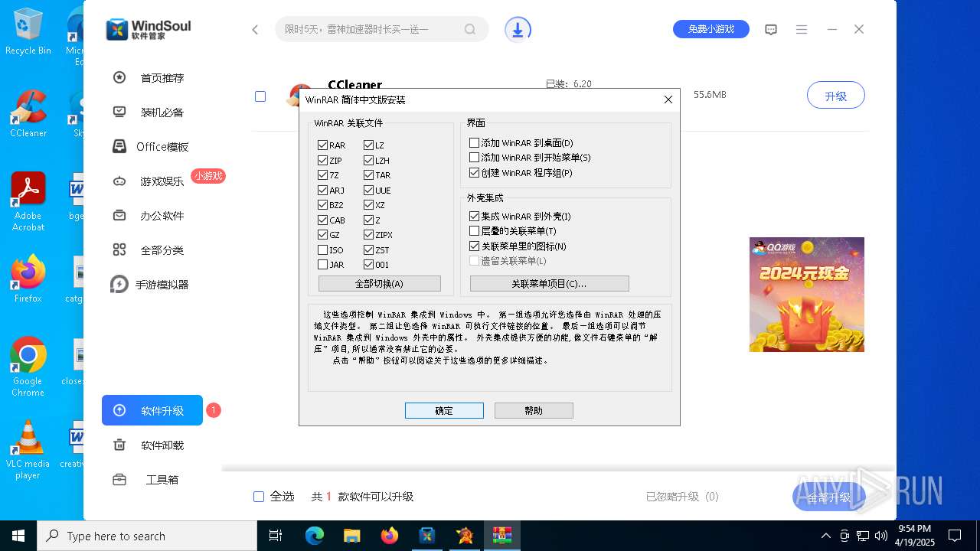
Task: Click the WindSoul search input field
Action: click(371, 30)
